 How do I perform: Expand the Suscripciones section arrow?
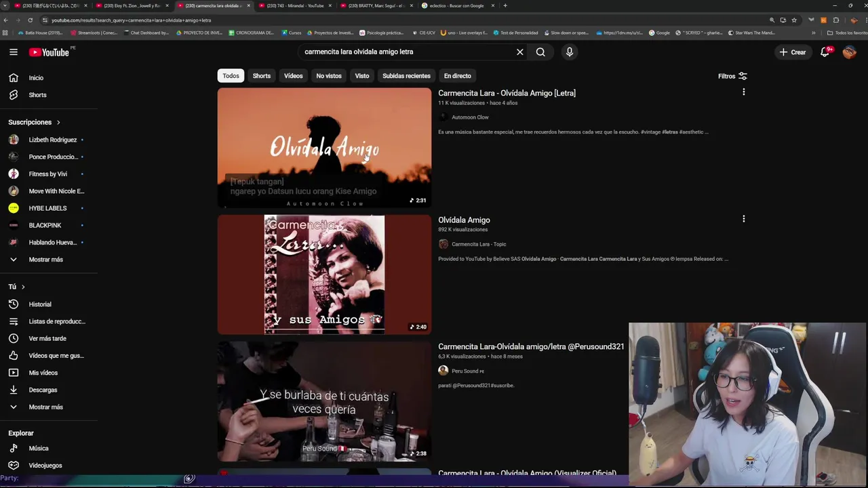pos(58,122)
